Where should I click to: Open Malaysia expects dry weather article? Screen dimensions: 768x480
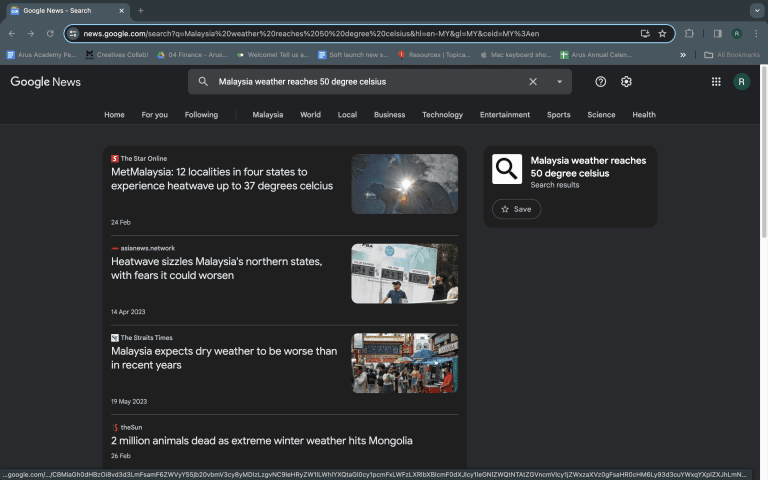pos(224,358)
